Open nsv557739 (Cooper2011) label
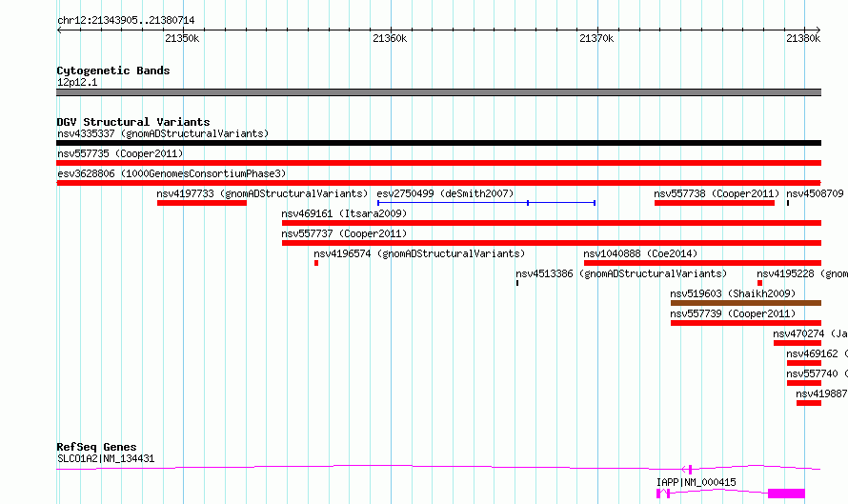The width and height of the screenshot is (848, 504). click(733, 313)
